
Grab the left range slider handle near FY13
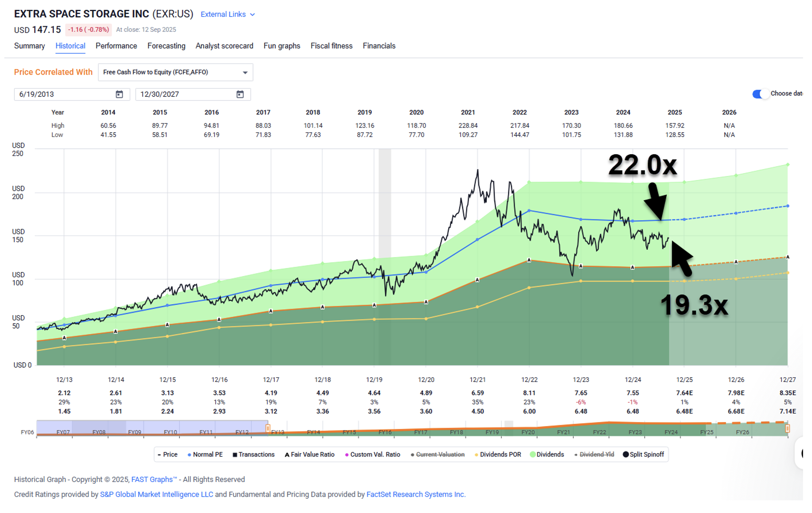[x=268, y=428]
